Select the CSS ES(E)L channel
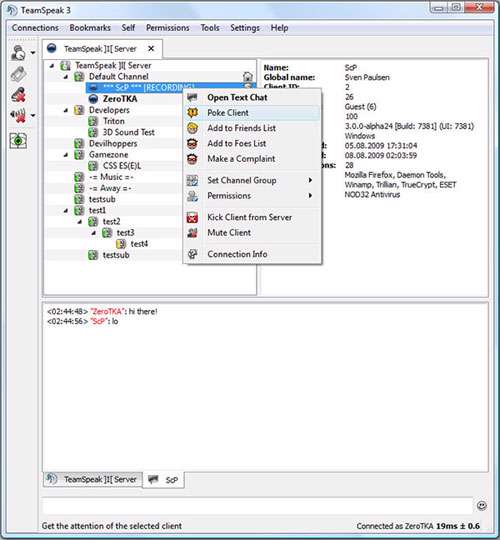This screenshot has width=500, height=540. (x=122, y=166)
